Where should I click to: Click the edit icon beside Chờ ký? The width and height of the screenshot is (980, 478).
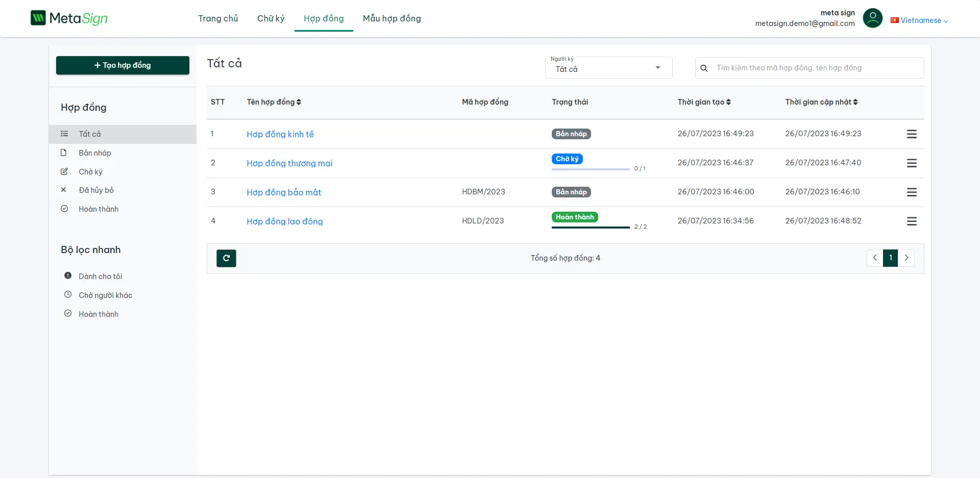point(64,171)
